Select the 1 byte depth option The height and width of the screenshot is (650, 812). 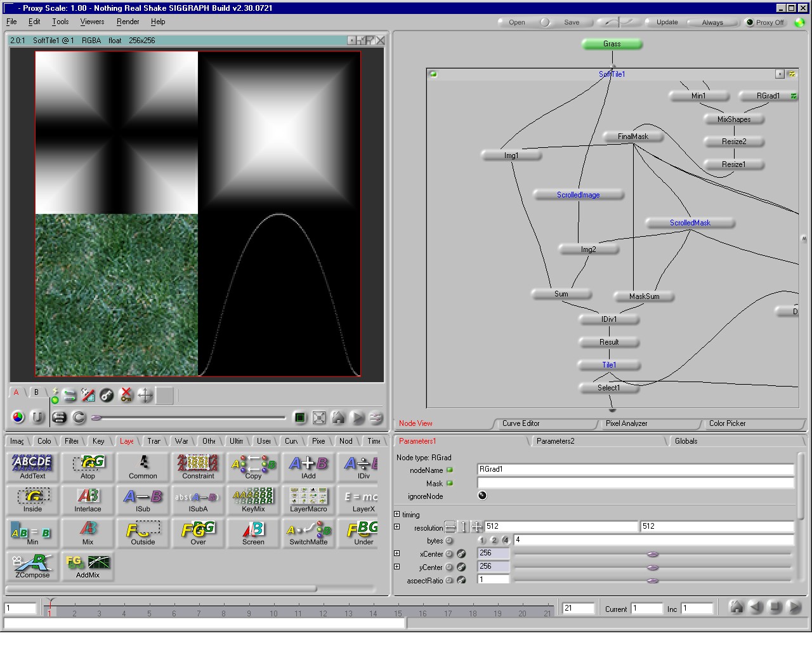coord(482,540)
